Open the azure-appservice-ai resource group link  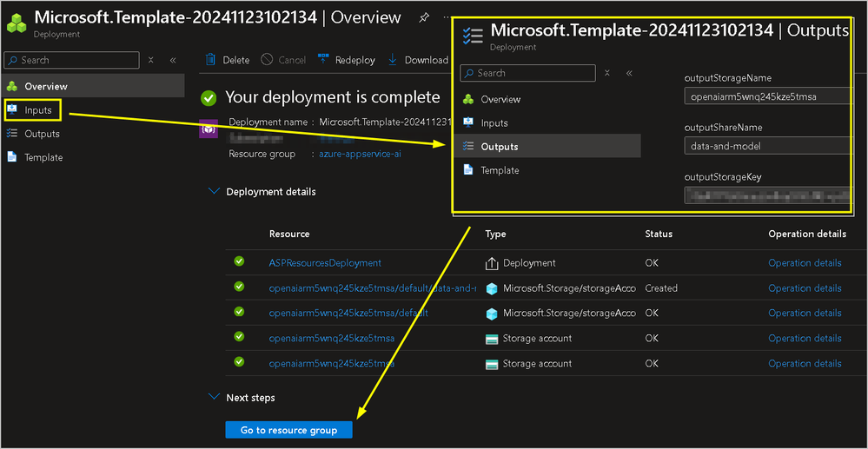pyautogui.click(x=360, y=154)
